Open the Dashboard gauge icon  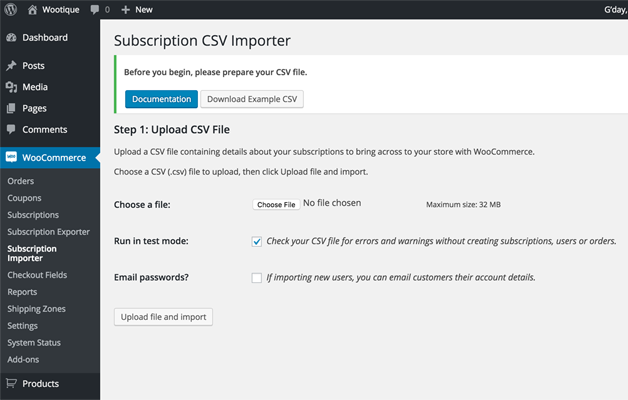[11, 38]
